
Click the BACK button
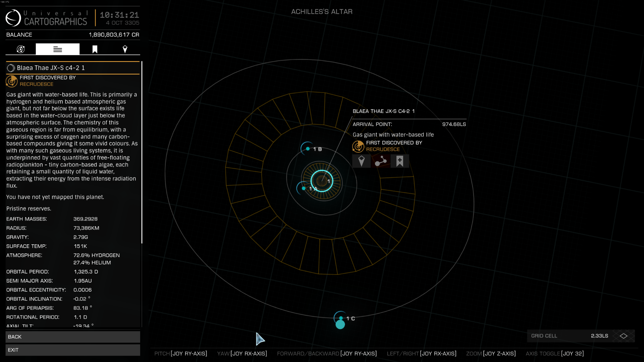click(73, 337)
